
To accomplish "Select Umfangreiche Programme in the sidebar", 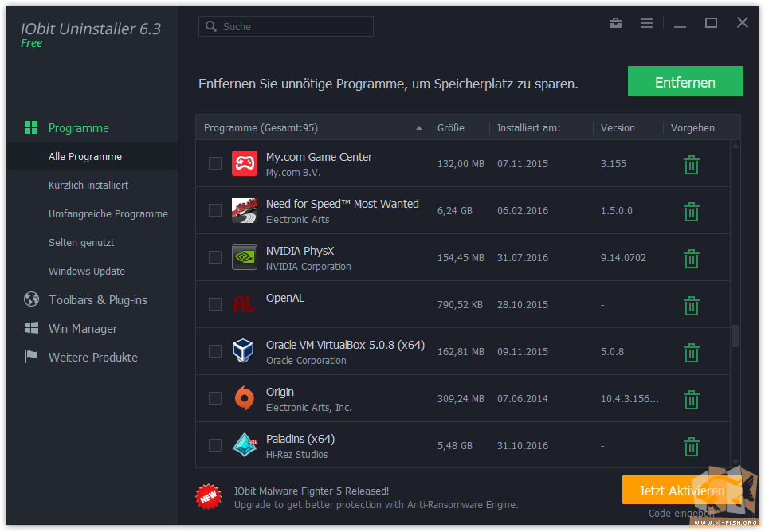I will click(108, 214).
